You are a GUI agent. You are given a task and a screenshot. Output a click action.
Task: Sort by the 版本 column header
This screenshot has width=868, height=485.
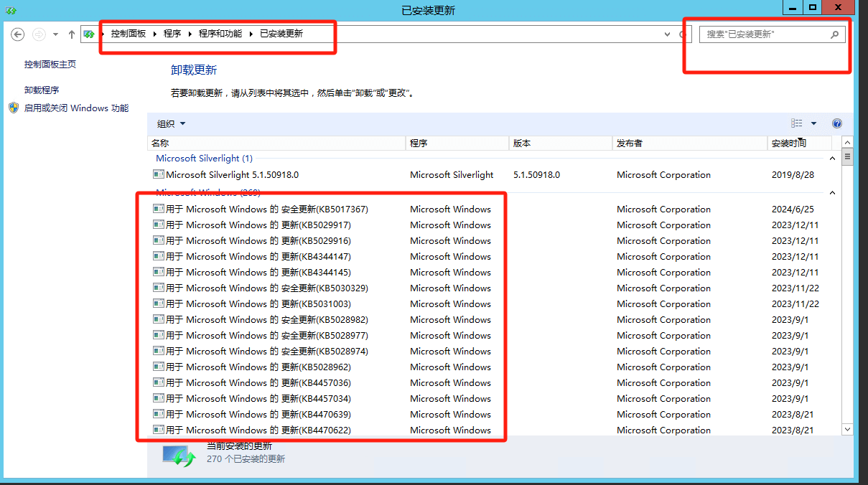[x=561, y=143]
